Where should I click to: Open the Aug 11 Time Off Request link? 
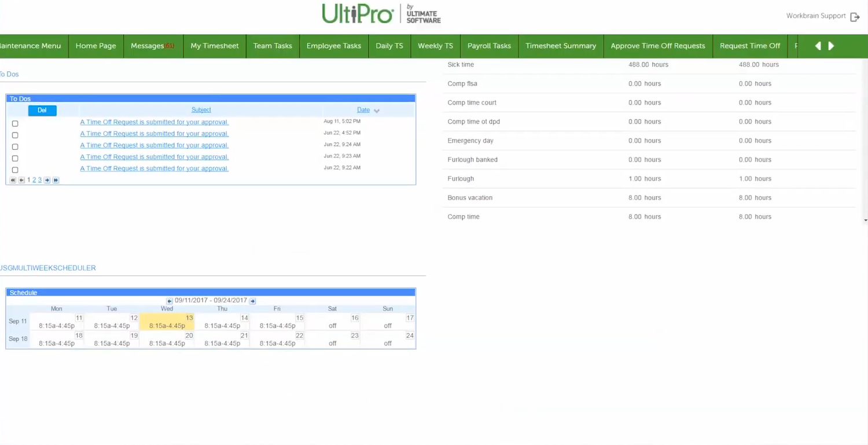click(154, 122)
